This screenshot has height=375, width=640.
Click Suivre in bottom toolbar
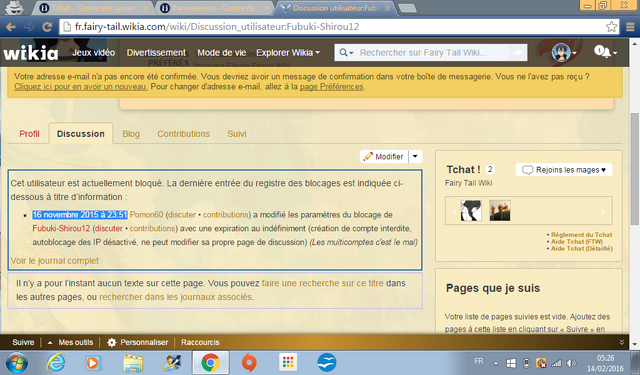pos(23,342)
